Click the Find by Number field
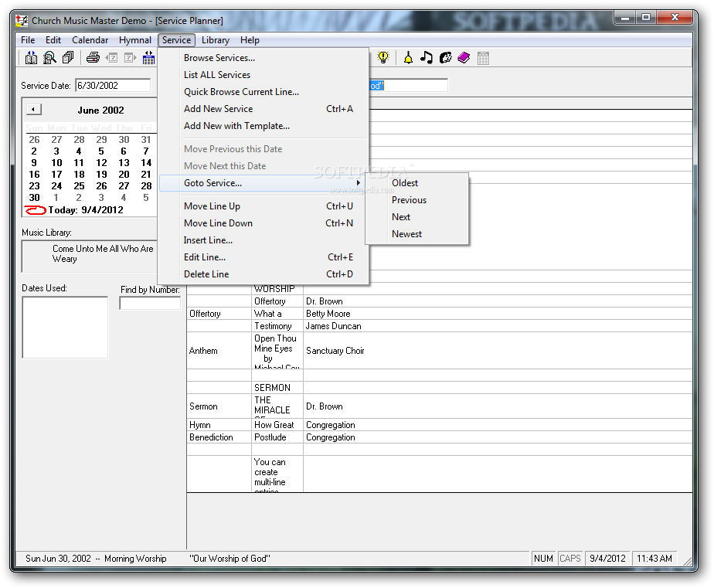This screenshot has height=588, width=714. click(150, 304)
